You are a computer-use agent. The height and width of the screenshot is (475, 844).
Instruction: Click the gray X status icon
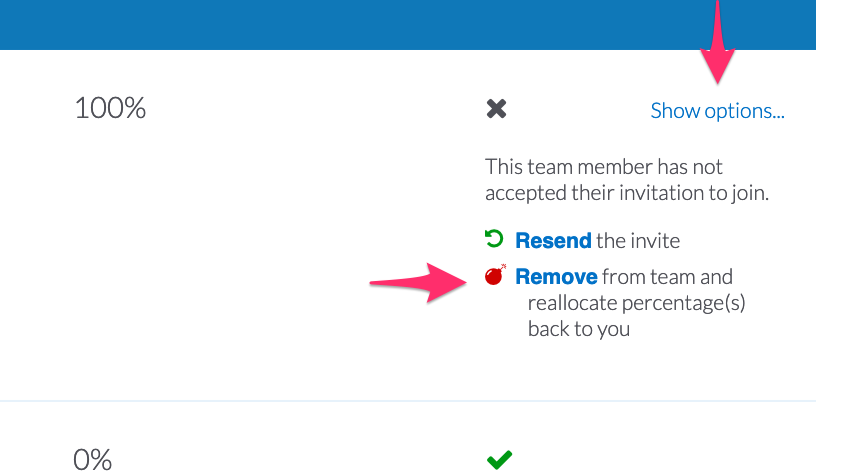pyautogui.click(x=496, y=109)
